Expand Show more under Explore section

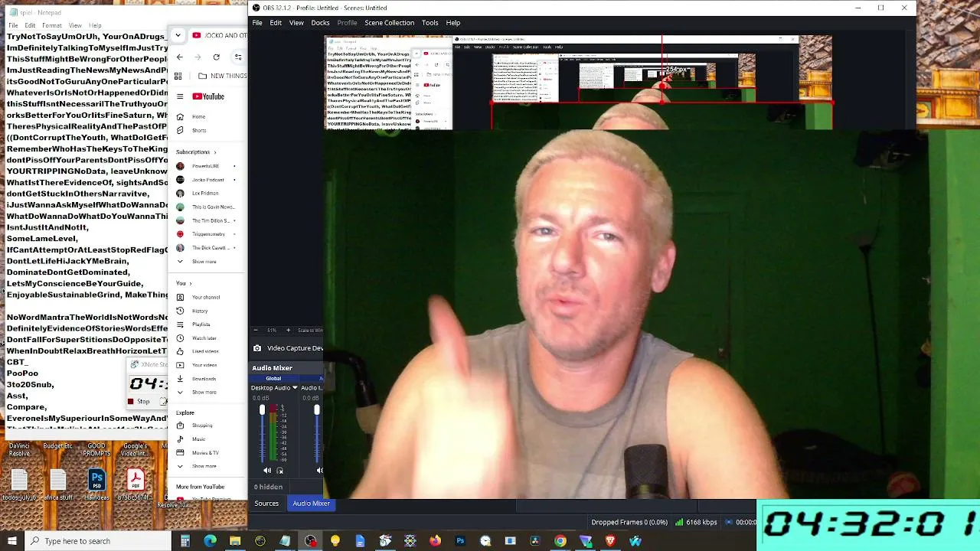[x=204, y=466]
